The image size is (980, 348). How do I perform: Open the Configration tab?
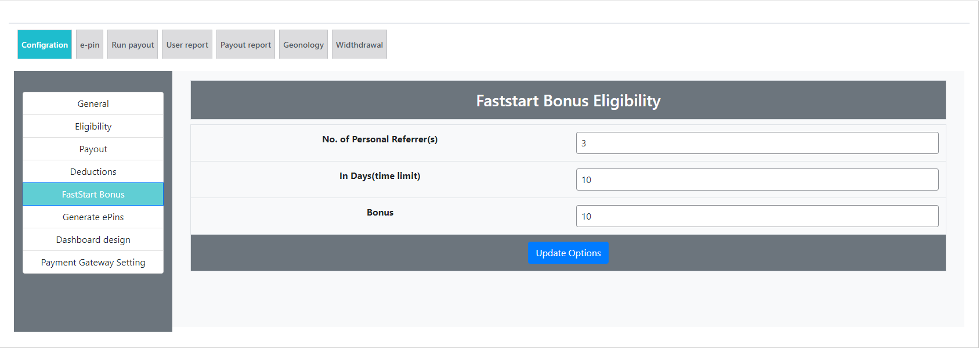[x=45, y=45]
